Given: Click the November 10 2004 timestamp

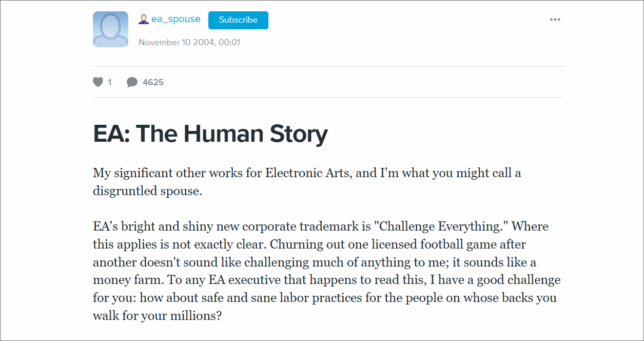Looking at the screenshot, I should (189, 42).
